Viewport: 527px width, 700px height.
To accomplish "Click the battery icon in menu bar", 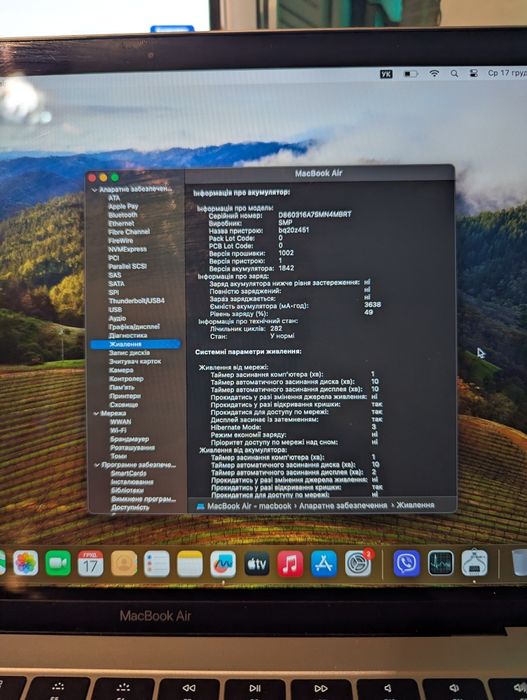I will (411, 74).
